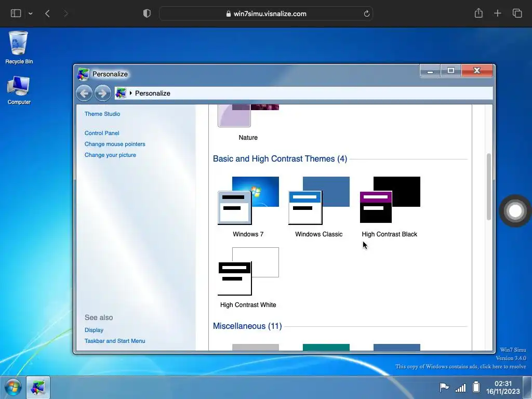Viewport: 532px width, 399px height.
Task: Click the Personalize taskbar icon
Action: (x=38, y=388)
